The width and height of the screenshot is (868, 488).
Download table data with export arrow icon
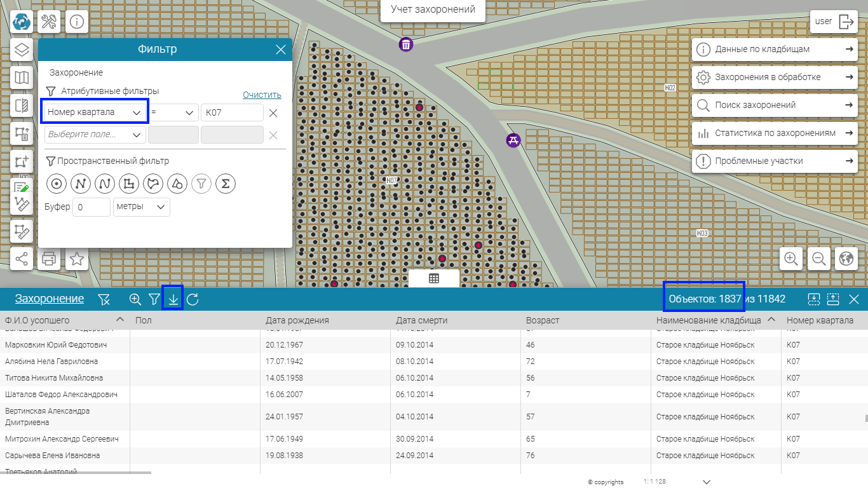[x=173, y=299]
